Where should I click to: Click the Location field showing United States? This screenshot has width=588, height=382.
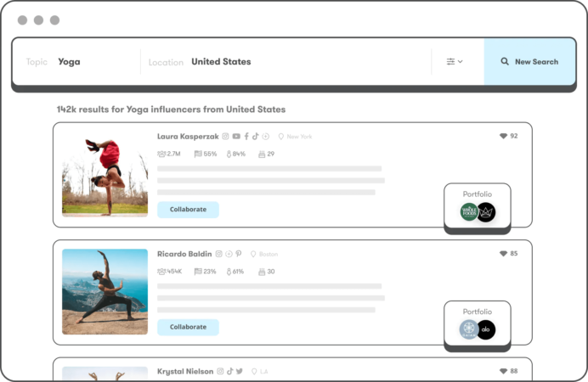pos(221,62)
